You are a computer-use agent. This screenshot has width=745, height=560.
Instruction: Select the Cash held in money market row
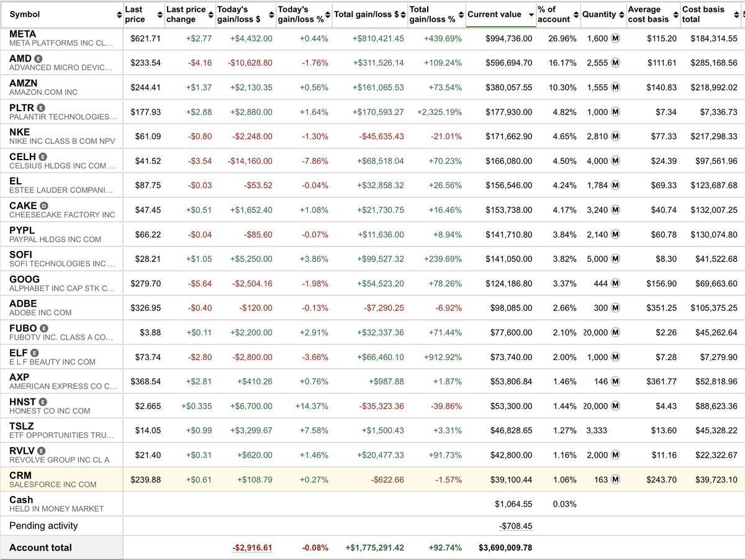pyautogui.click(x=372, y=504)
